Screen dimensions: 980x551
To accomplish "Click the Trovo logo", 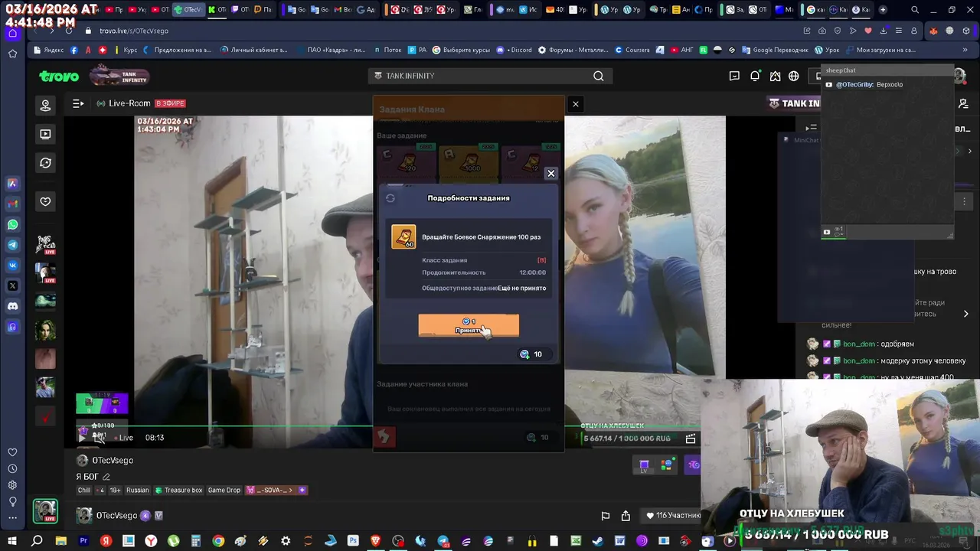I will tap(59, 77).
